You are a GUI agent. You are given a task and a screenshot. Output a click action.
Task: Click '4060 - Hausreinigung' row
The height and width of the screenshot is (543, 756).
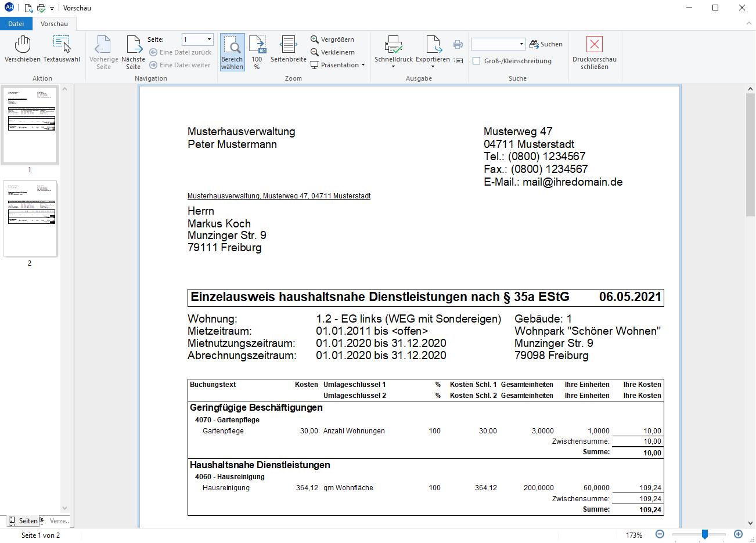point(230,477)
